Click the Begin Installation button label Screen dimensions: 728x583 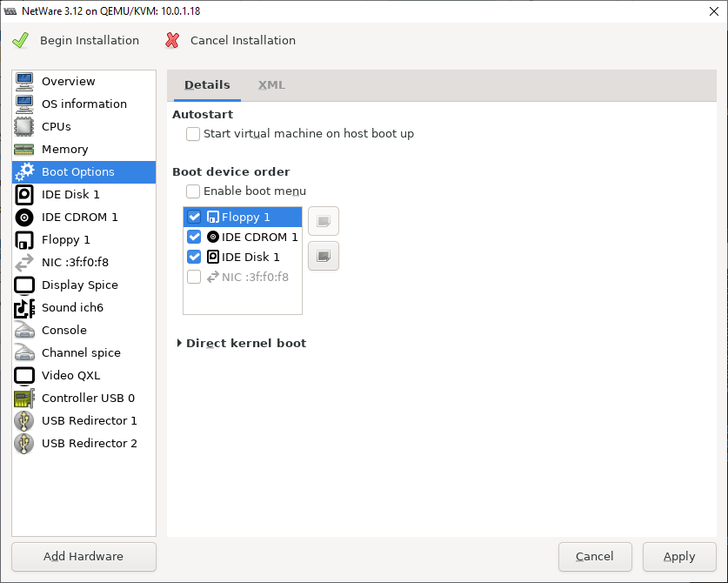[x=90, y=40]
